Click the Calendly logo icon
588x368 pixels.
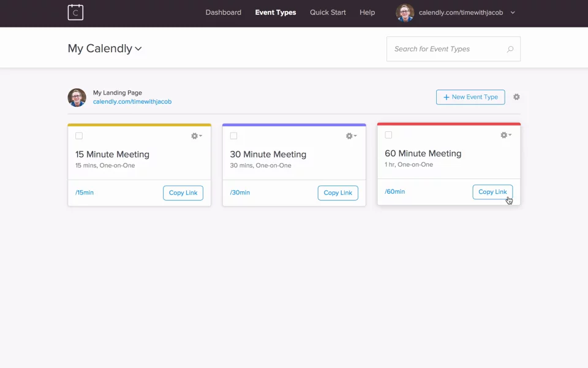(x=75, y=12)
